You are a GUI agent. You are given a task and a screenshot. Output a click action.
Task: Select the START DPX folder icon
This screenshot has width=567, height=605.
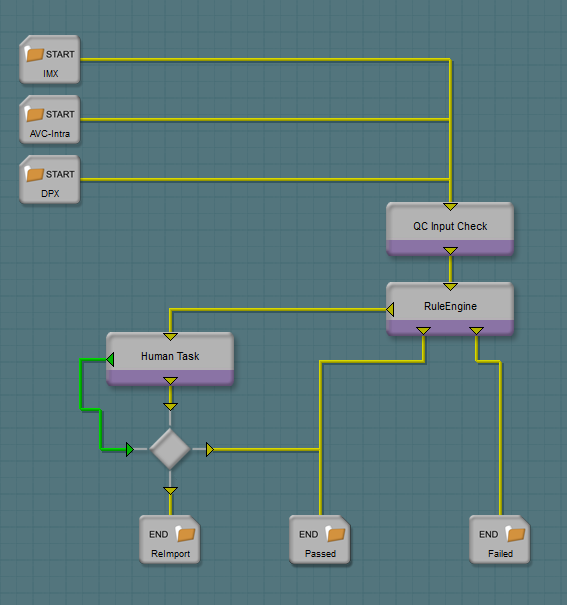tap(34, 174)
